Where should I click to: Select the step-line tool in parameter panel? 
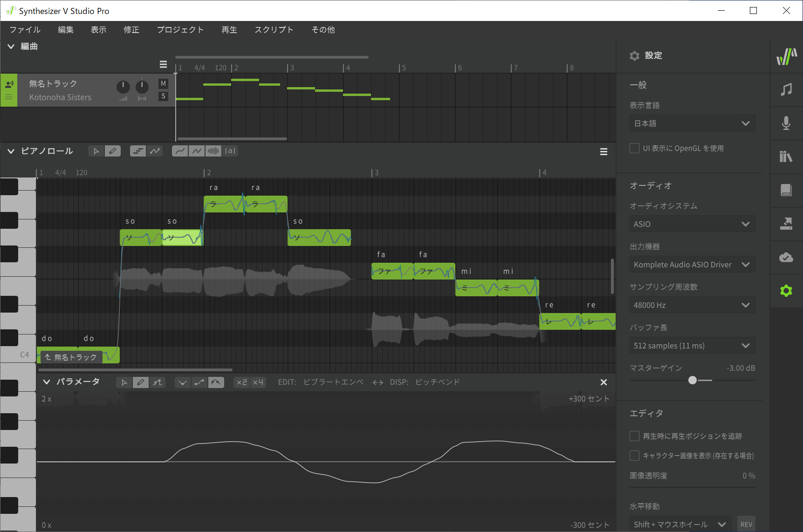157,382
